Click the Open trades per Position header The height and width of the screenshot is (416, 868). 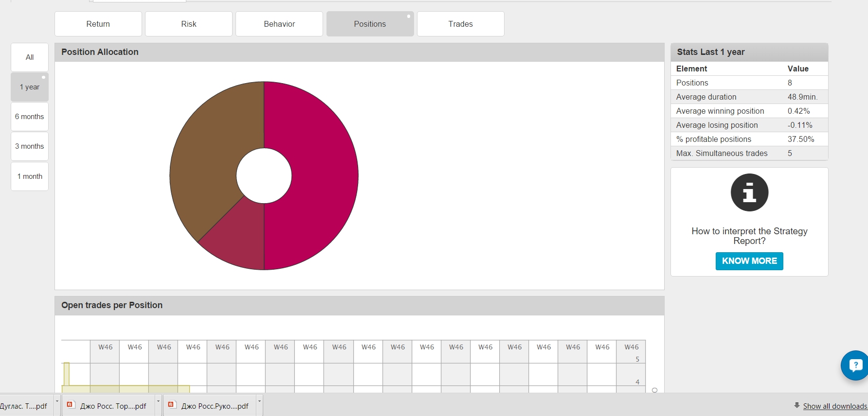coord(360,305)
